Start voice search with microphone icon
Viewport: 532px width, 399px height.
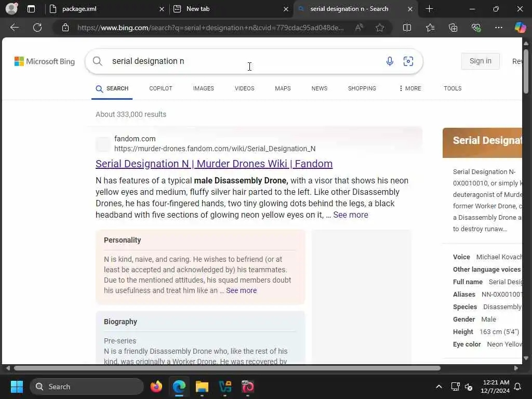tap(390, 61)
